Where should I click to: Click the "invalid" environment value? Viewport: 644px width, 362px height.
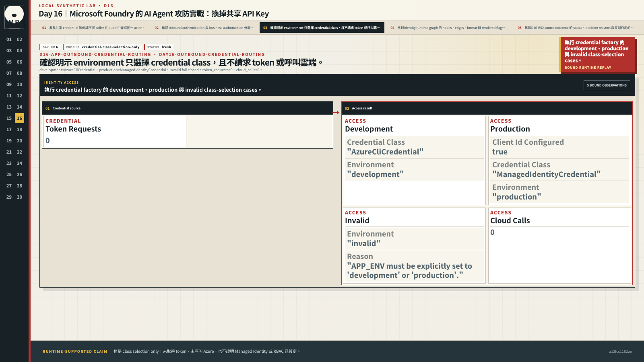(363, 244)
